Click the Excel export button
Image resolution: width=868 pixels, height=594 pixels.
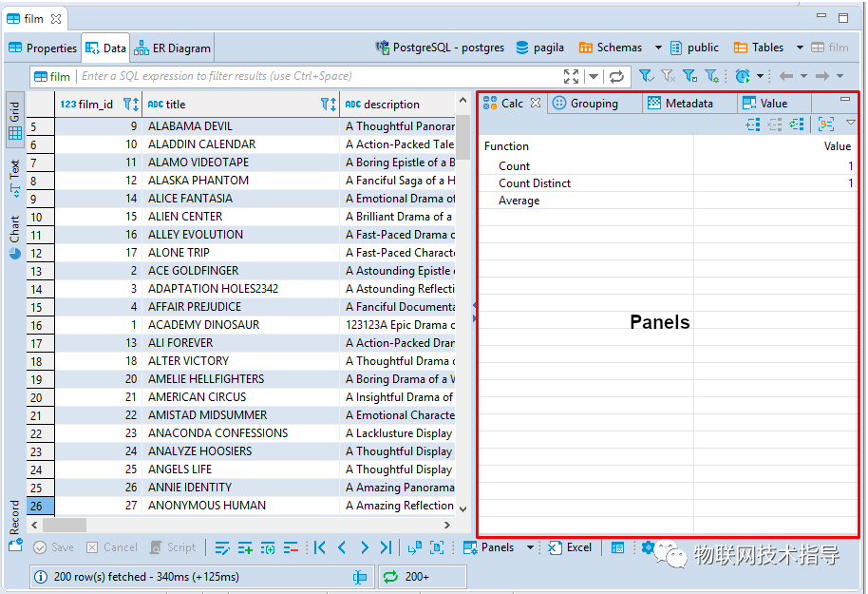coord(570,547)
